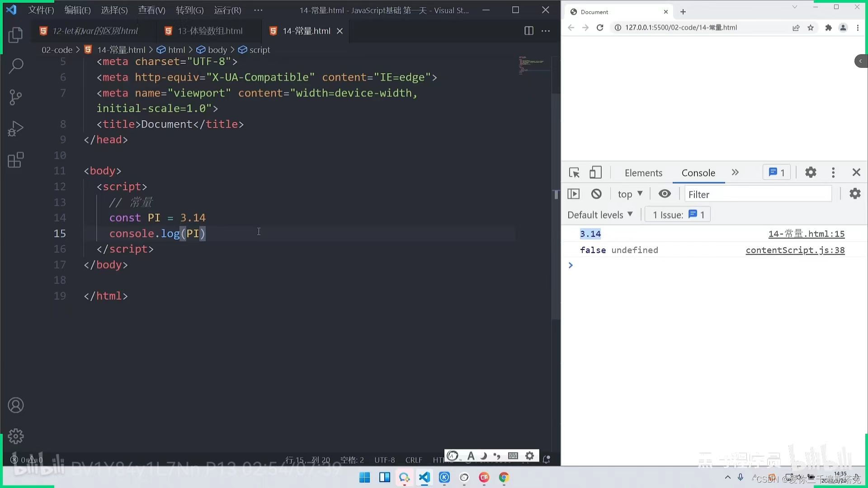868x488 pixels.
Task: Open the Extensions view icon
Action: coord(16,160)
